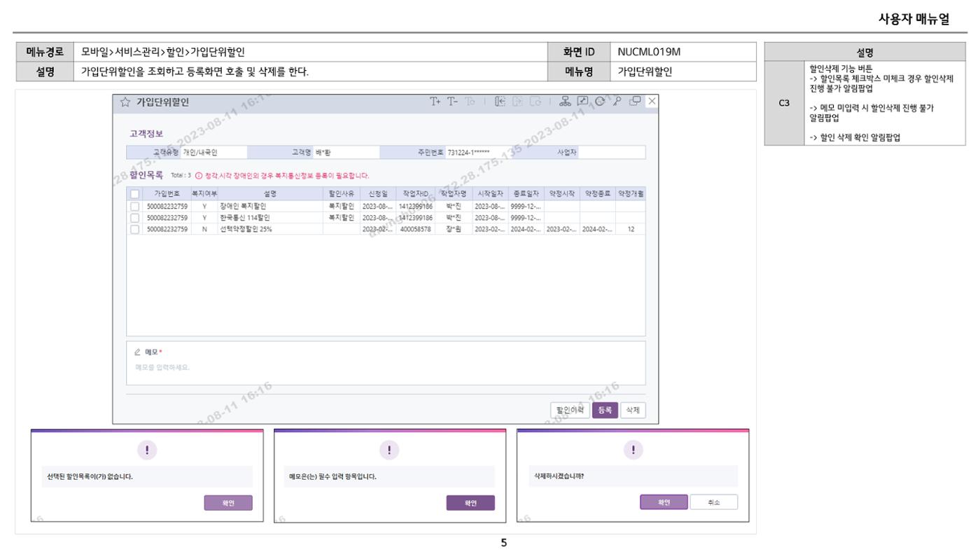This screenshot has width=980, height=552.
Task: Click the 삭제 button
Action: [632, 410]
